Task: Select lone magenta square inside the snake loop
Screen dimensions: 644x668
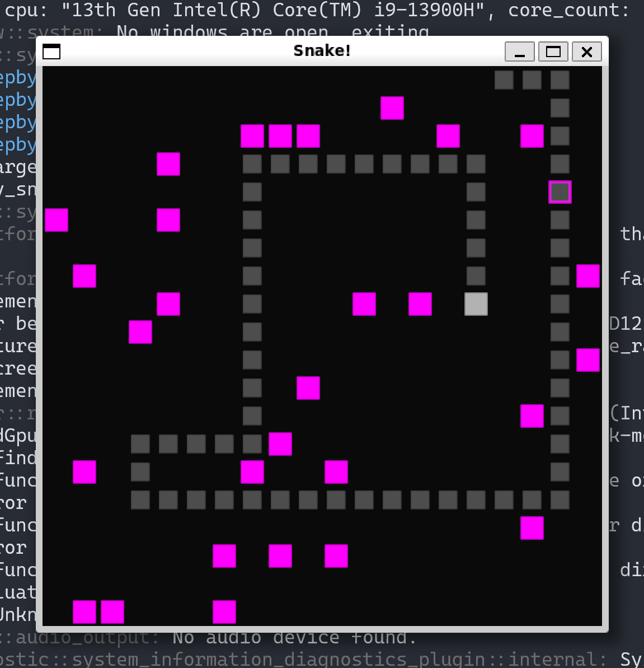Action: [x=308, y=388]
